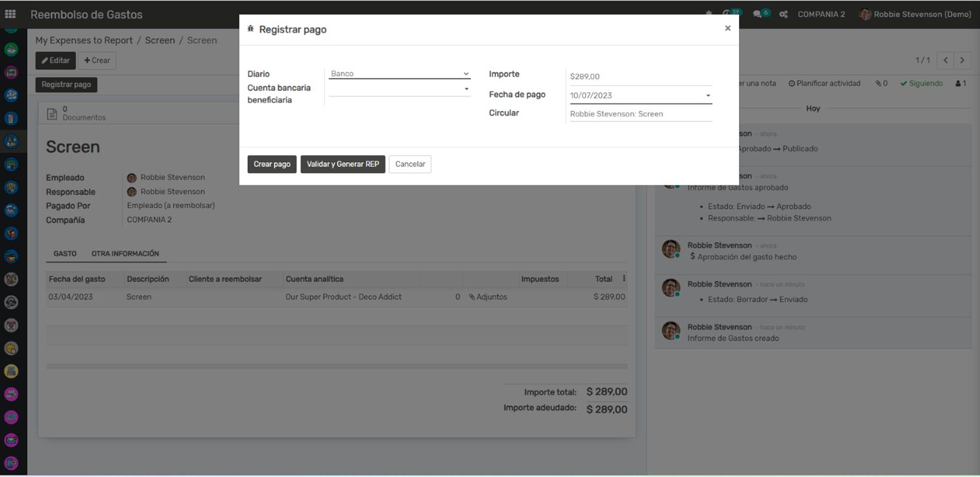The width and height of the screenshot is (980, 477).
Task: Open the Fecha de pago date picker
Action: point(640,96)
